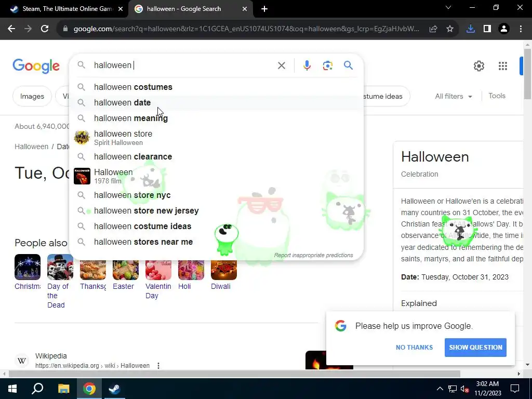Click the SHOW QUESTION button
This screenshot has width=532, height=399.
pos(475,348)
